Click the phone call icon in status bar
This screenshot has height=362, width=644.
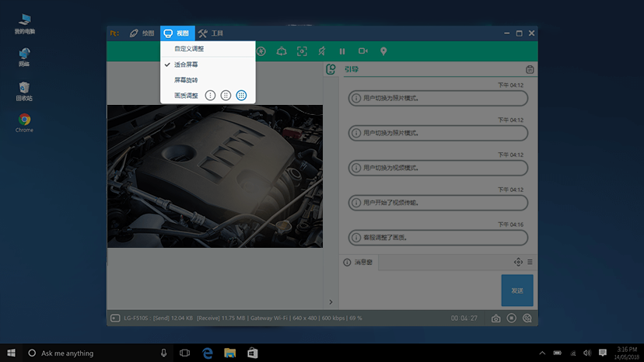527,318
